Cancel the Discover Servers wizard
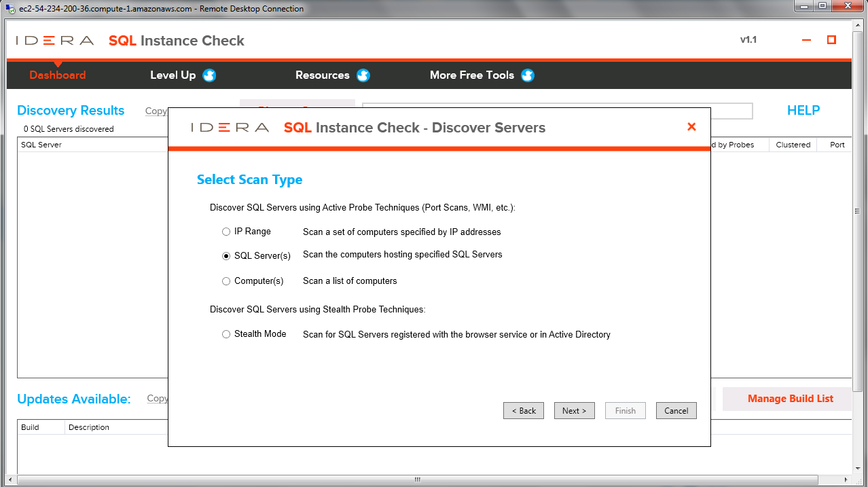Viewport: 868px width, 487px height. [x=676, y=410]
